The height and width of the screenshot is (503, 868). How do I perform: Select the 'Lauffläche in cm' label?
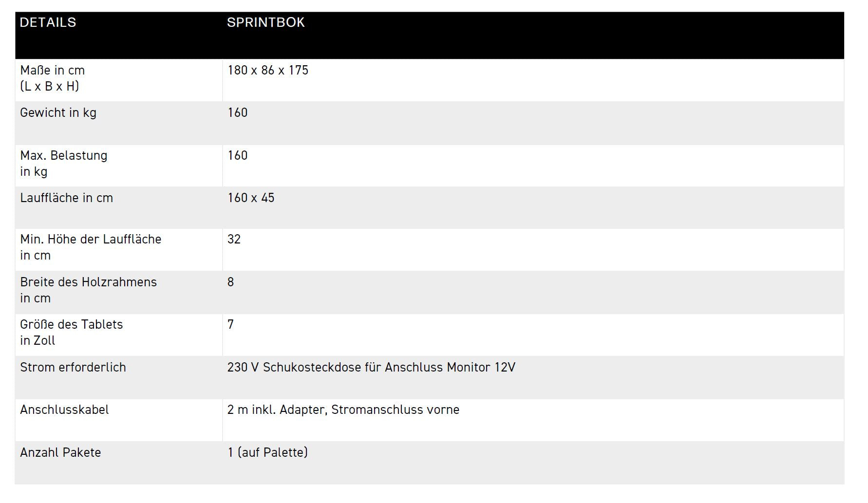(66, 198)
